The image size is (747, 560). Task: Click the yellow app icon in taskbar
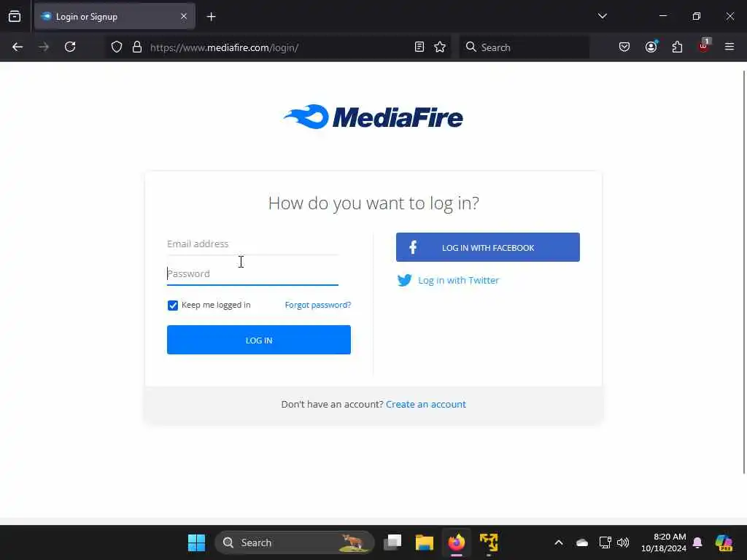[x=488, y=542]
